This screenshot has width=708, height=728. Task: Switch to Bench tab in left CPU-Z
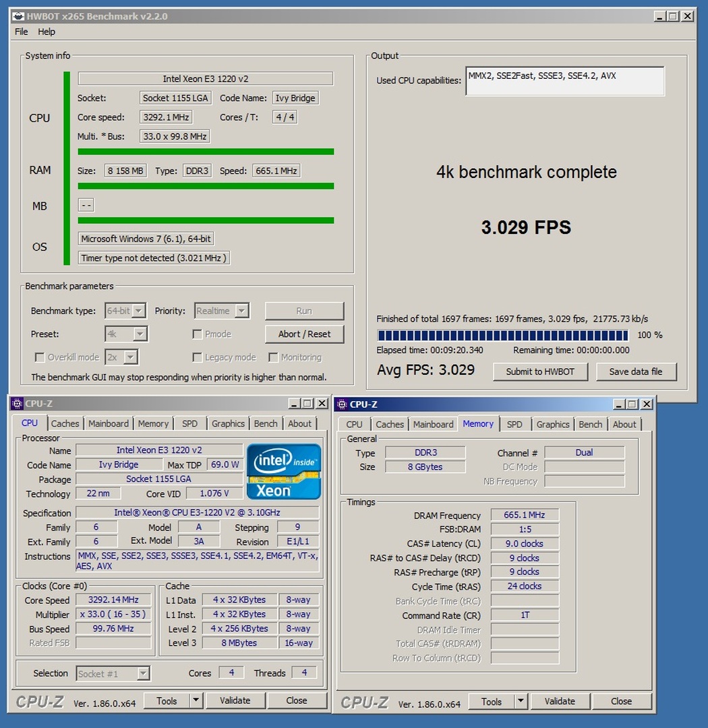266,423
